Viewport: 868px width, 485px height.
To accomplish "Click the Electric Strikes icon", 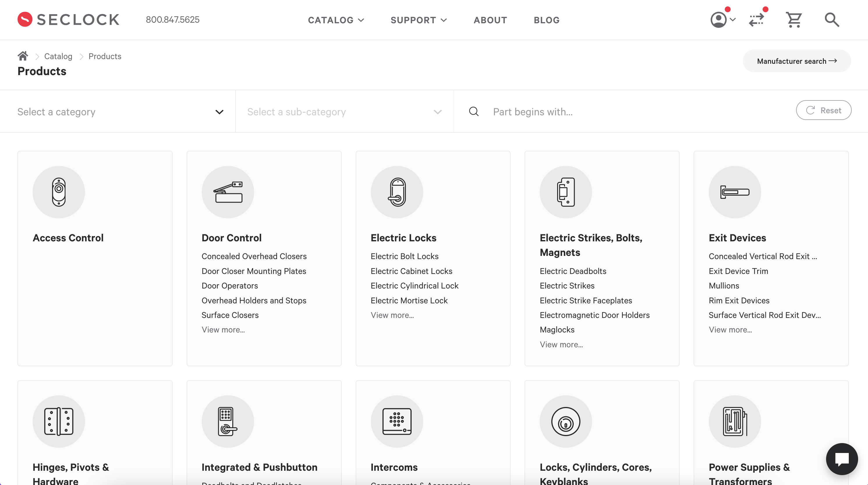I will 566,192.
